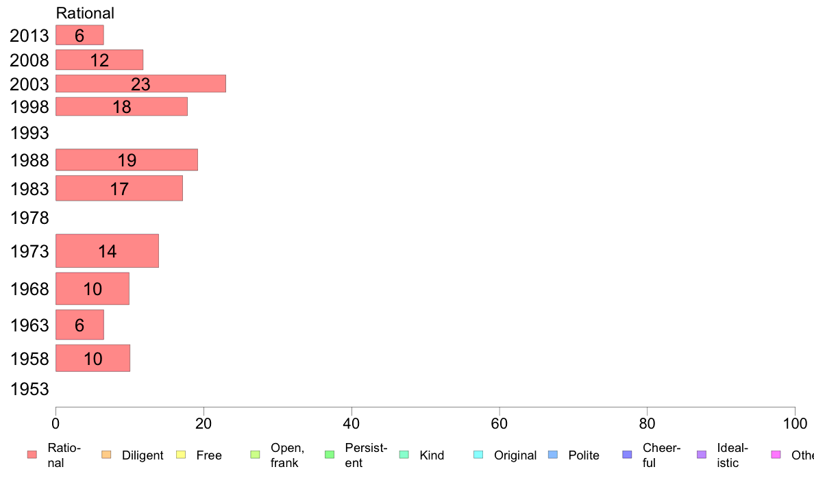Select the Open, frank legend swatch

[255, 455]
